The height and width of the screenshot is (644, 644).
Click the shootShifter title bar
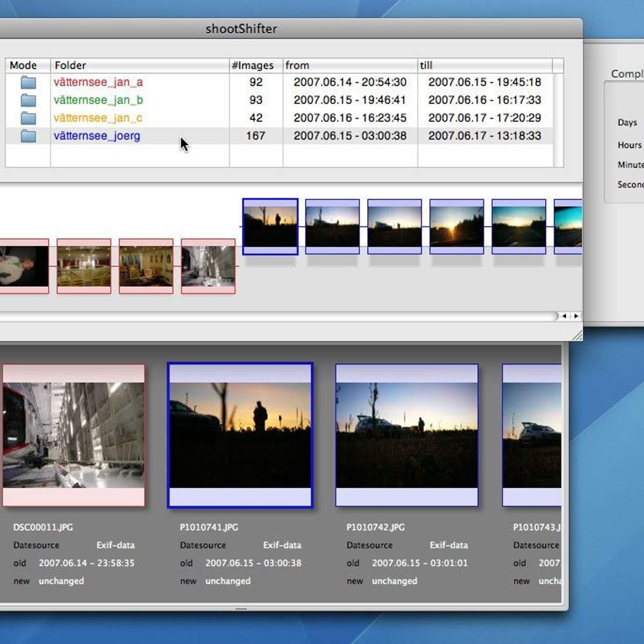coord(240,29)
